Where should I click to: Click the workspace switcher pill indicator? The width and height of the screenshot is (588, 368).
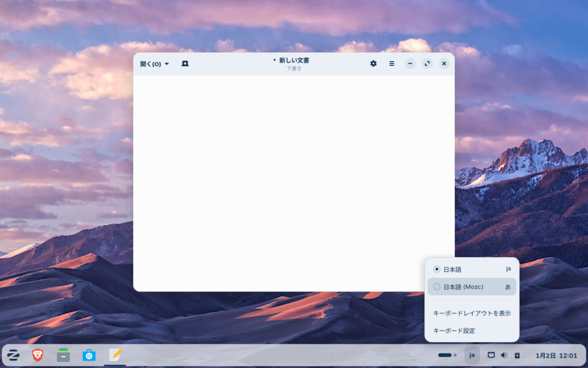click(447, 355)
